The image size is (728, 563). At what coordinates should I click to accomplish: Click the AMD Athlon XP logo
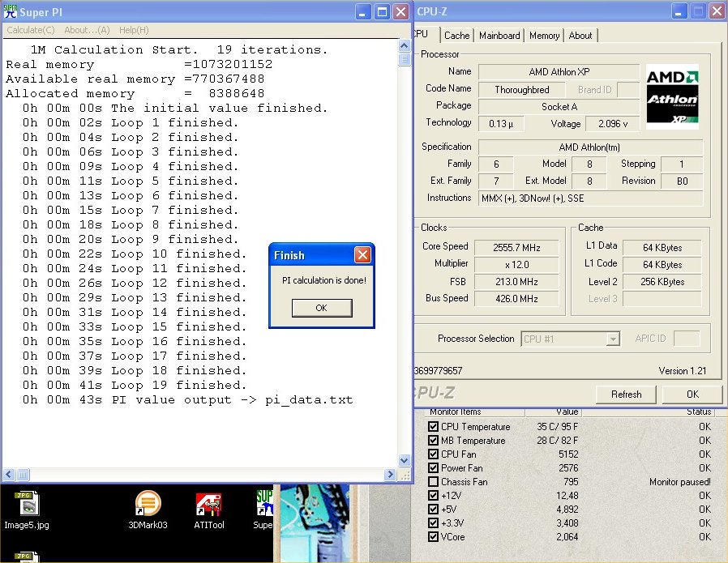coord(672,96)
